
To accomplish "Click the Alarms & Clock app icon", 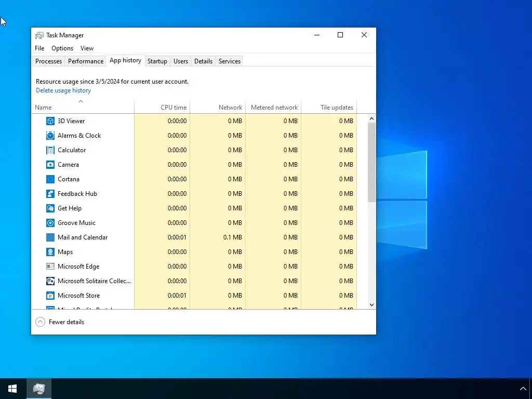I will tap(50, 136).
